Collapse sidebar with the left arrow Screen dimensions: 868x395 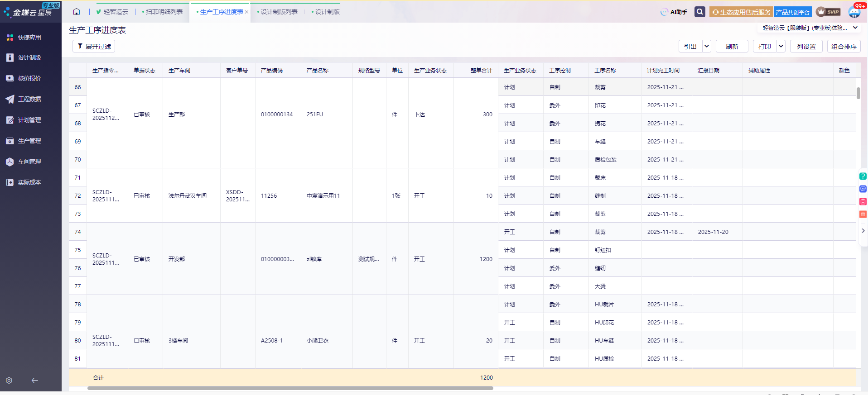35,381
